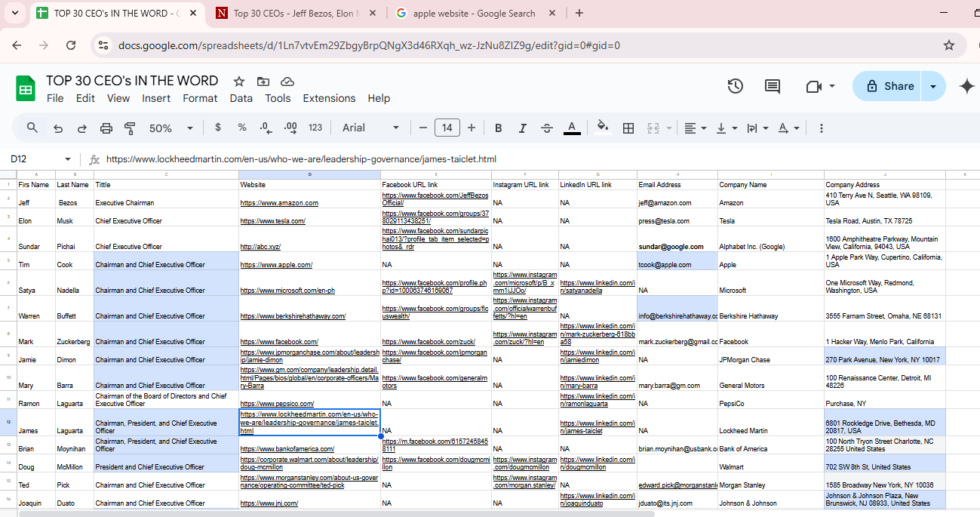Image resolution: width=980 pixels, height=517 pixels.
Task: Open the bankofamerica.com link
Action: pos(287,449)
